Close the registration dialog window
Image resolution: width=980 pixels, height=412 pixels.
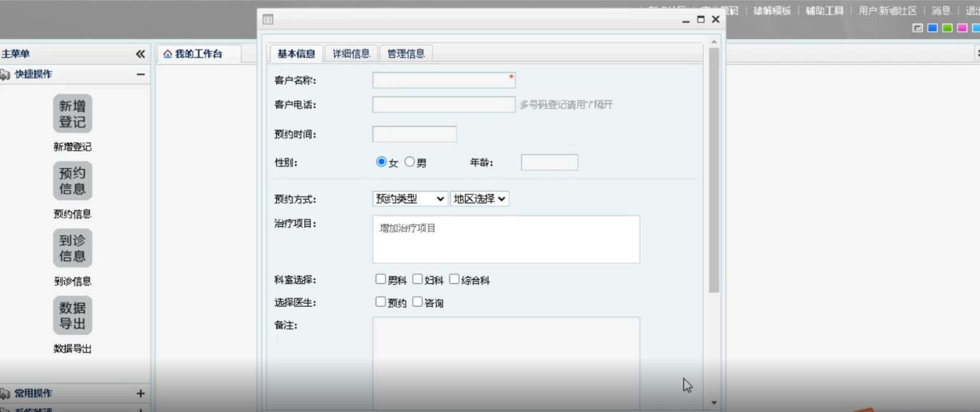click(715, 19)
